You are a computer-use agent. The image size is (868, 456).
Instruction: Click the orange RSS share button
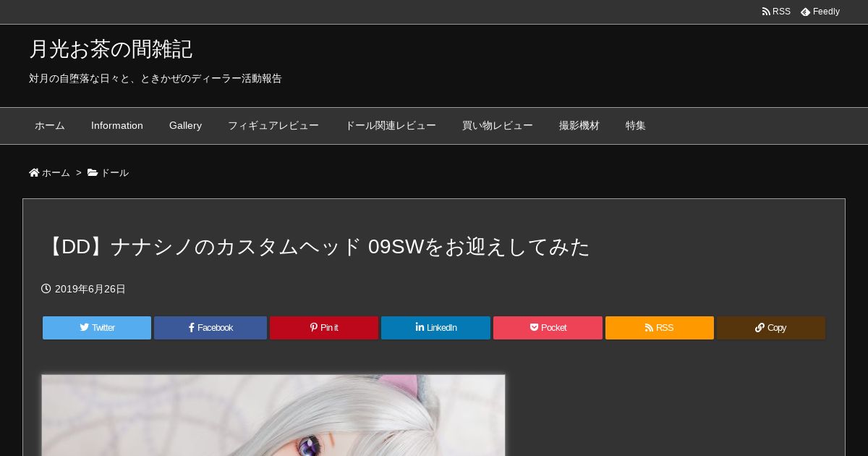click(660, 328)
